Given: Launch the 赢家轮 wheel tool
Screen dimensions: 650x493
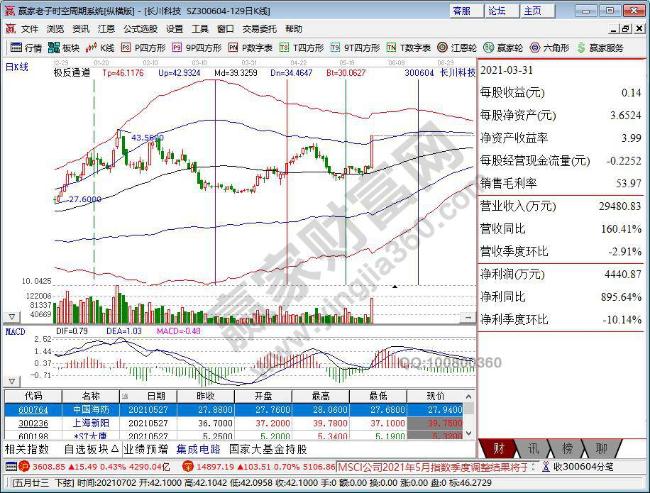Looking at the screenshot, I should tap(503, 48).
